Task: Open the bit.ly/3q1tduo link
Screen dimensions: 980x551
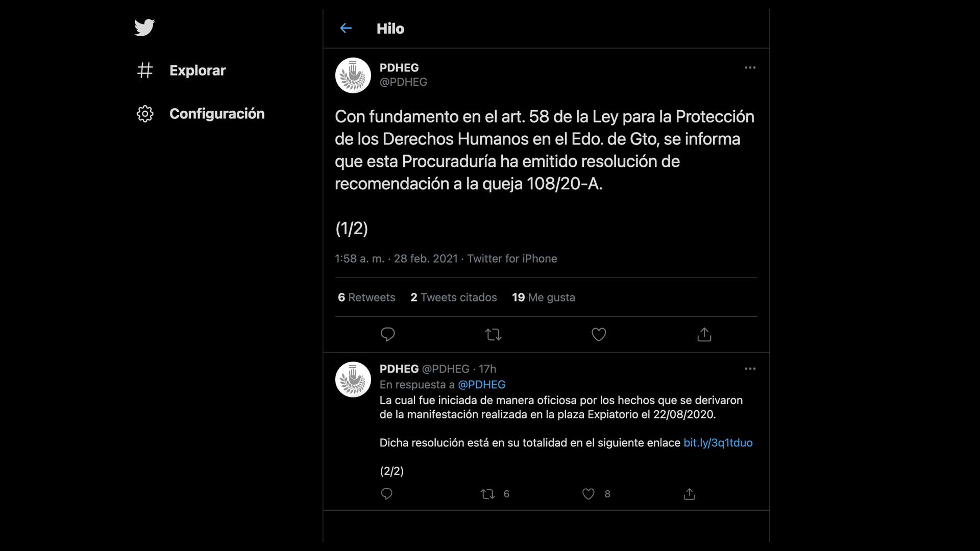Action: [718, 443]
